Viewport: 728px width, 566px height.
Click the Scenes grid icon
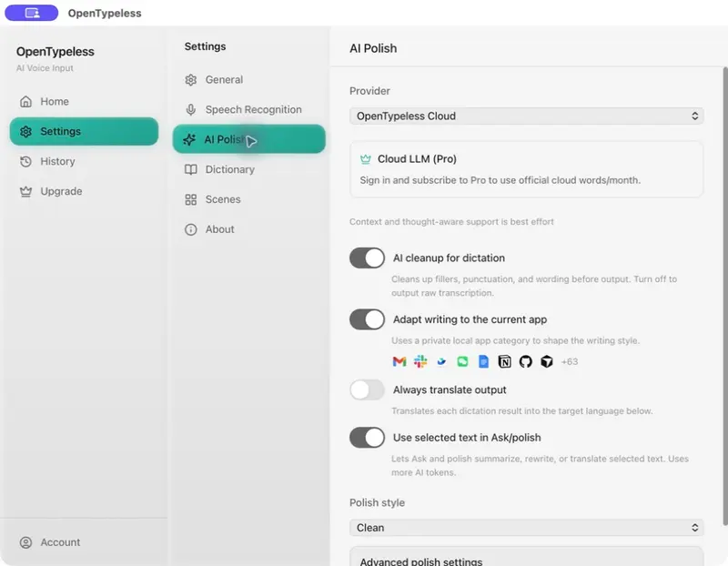click(x=191, y=199)
